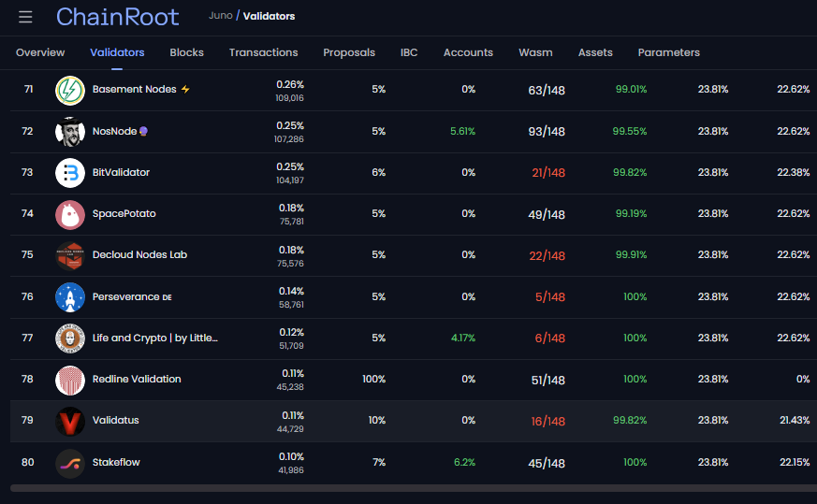Click NosNode stake amount 107,286
This screenshot has width=817, height=504.
click(288, 139)
